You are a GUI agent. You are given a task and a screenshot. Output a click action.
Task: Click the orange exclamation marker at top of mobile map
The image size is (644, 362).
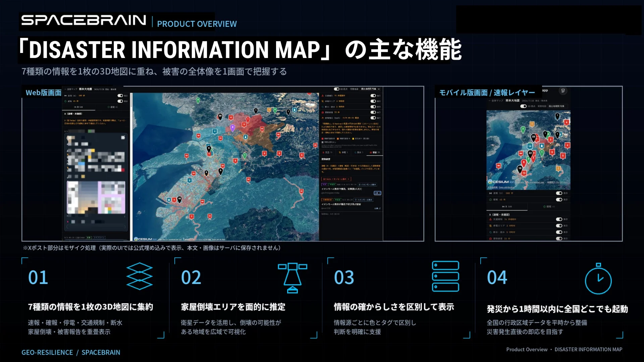tap(532, 124)
